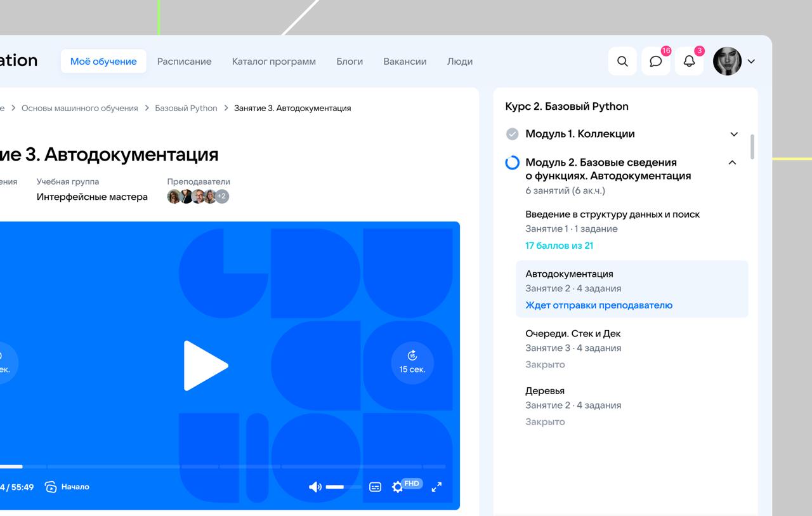
Task: Click Занятие 3 · 4 задания text
Action: 573,348
